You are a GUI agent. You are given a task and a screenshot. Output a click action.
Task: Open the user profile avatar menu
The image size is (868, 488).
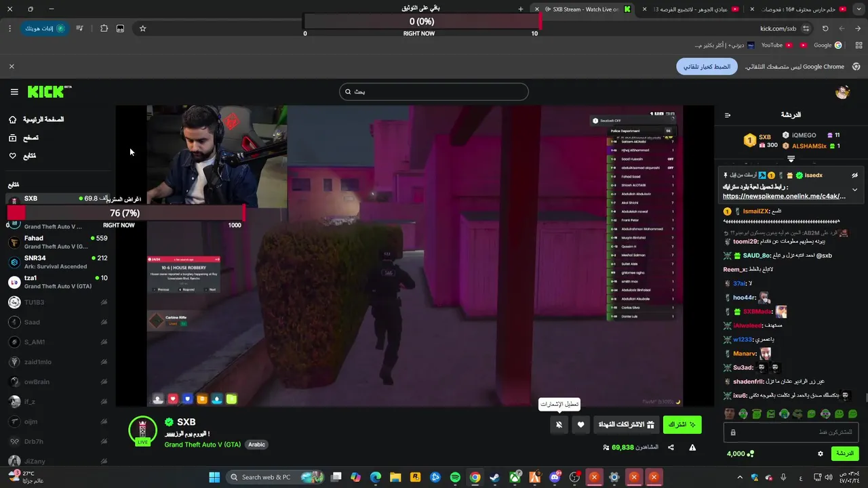pyautogui.click(x=842, y=92)
